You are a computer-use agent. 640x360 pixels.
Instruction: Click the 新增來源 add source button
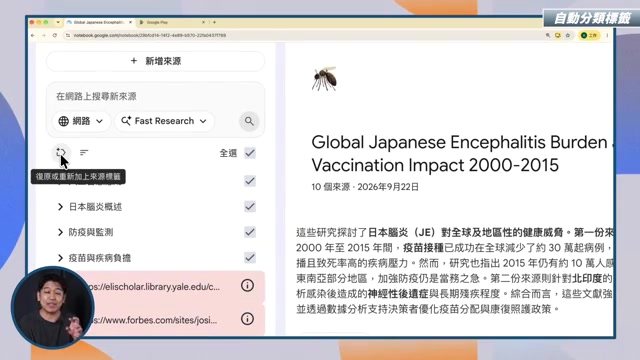point(156,61)
